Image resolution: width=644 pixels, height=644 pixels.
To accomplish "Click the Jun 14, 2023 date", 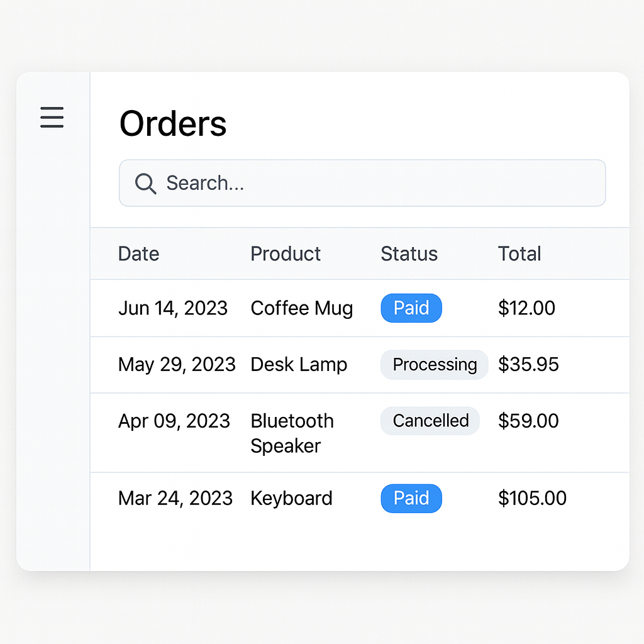I will [x=173, y=308].
